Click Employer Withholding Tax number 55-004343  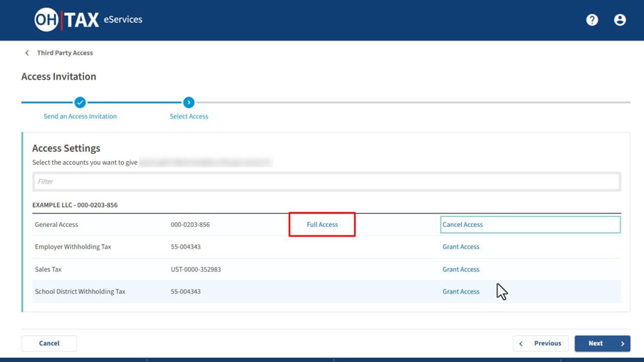[186, 247]
